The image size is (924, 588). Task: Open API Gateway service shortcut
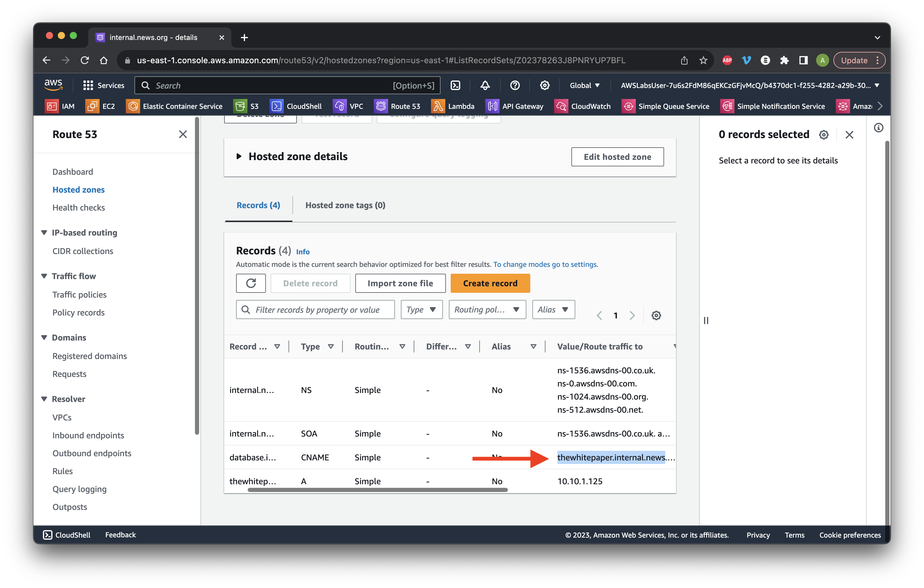click(514, 106)
